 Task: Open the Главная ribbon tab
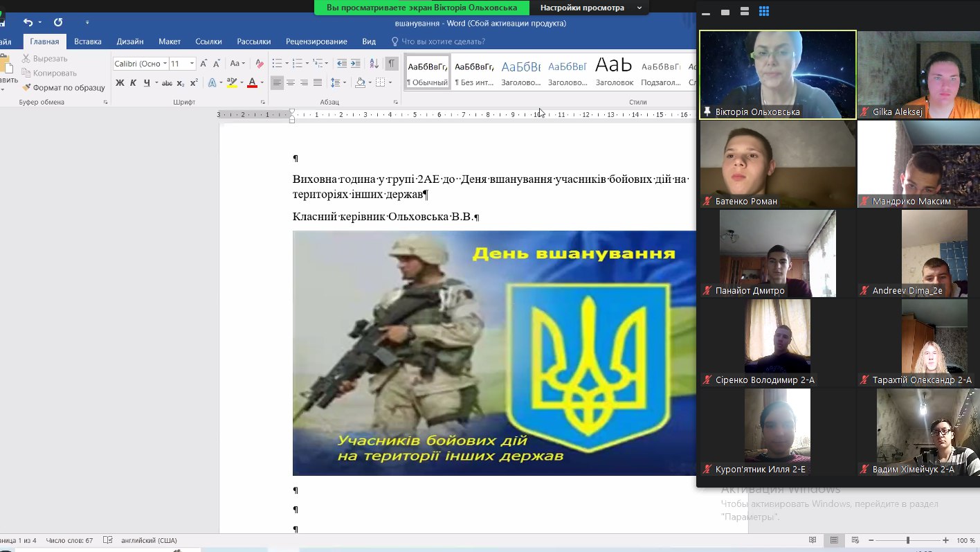pyautogui.click(x=44, y=42)
